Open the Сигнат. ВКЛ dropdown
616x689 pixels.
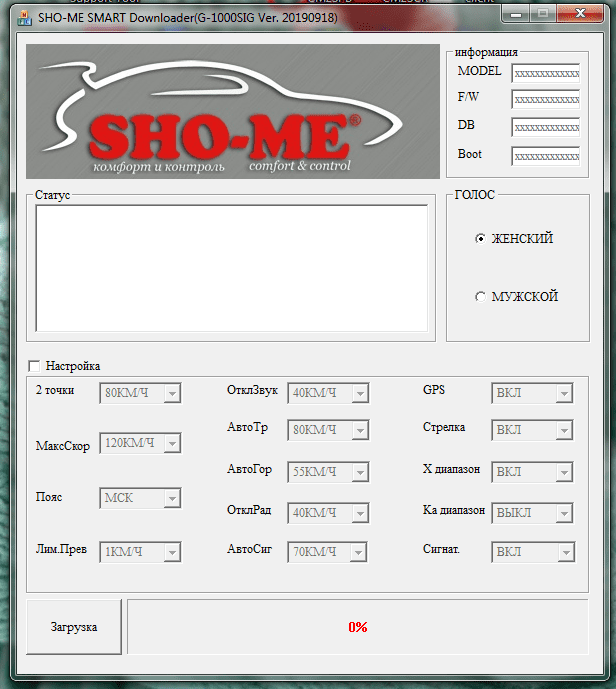tap(533, 552)
